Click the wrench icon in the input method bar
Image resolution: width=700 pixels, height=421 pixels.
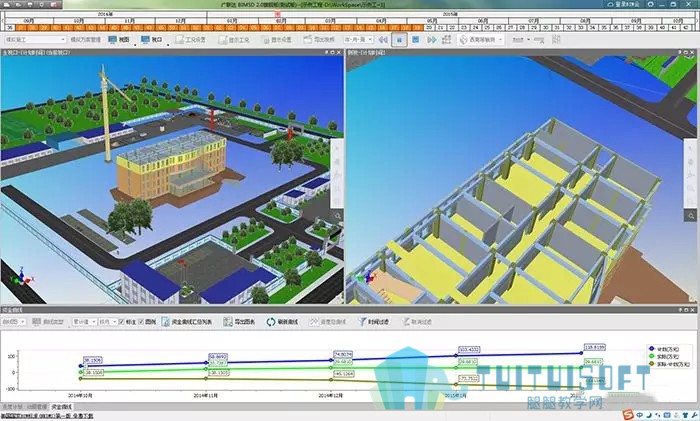click(x=694, y=415)
